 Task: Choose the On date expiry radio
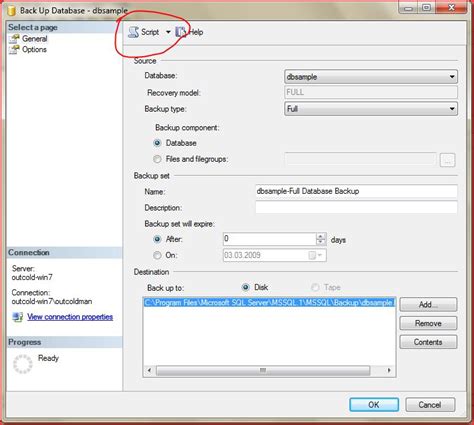[x=157, y=255]
